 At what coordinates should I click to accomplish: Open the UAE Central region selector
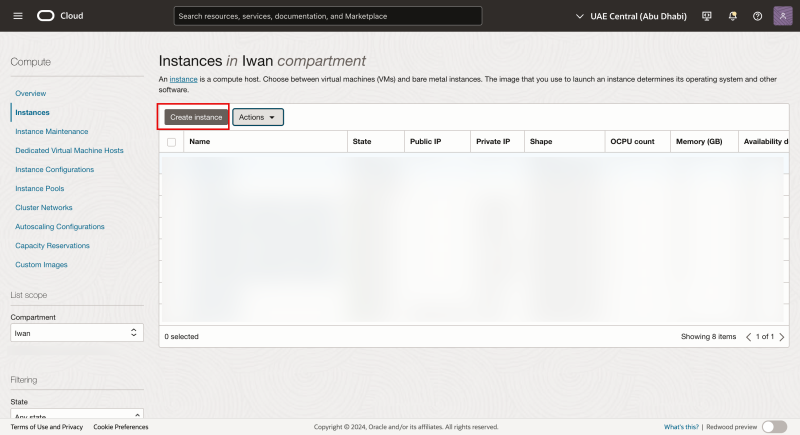click(x=635, y=16)
